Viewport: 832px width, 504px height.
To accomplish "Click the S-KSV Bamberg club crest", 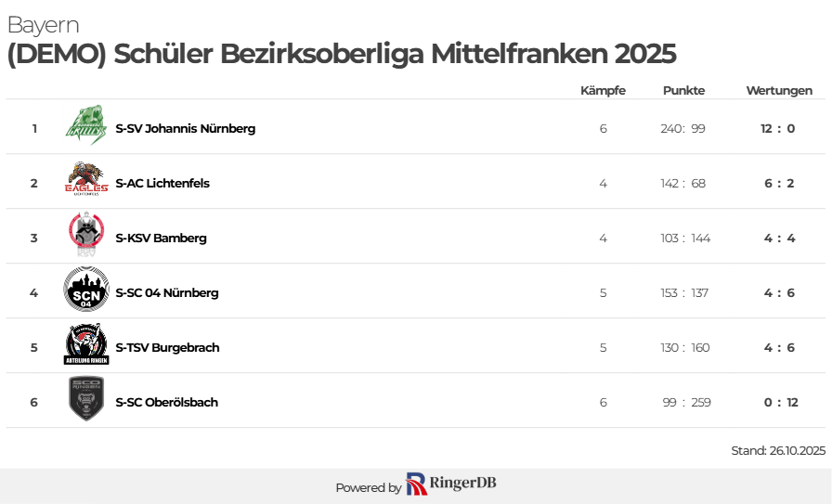I will (85, 236).
